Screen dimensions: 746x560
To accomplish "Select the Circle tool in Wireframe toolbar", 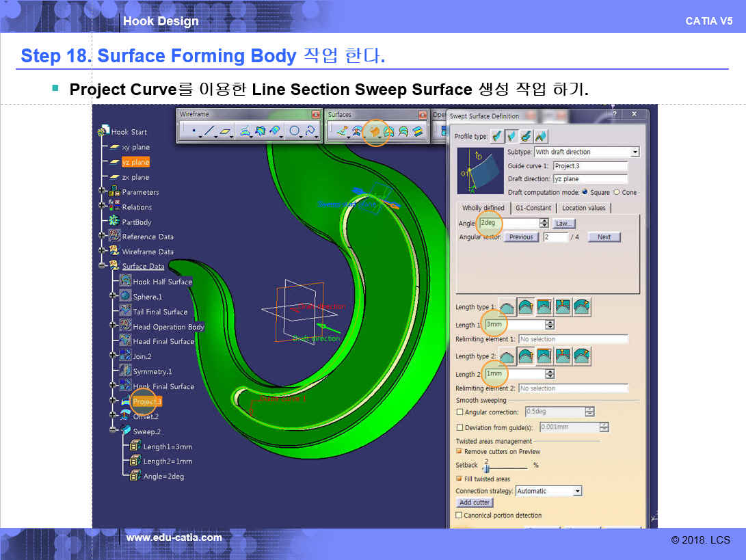I will tap(295, 131).
